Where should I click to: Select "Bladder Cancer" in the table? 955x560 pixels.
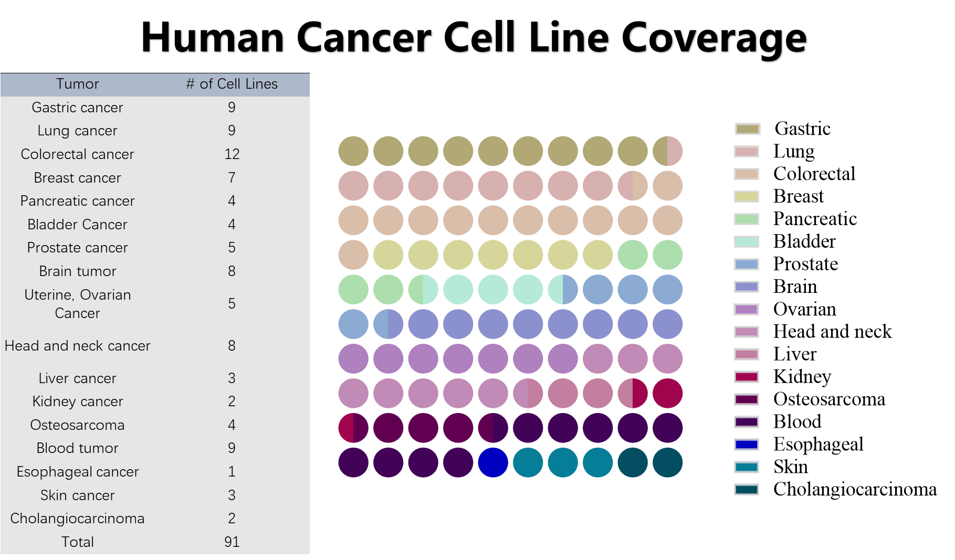point(78,225)
